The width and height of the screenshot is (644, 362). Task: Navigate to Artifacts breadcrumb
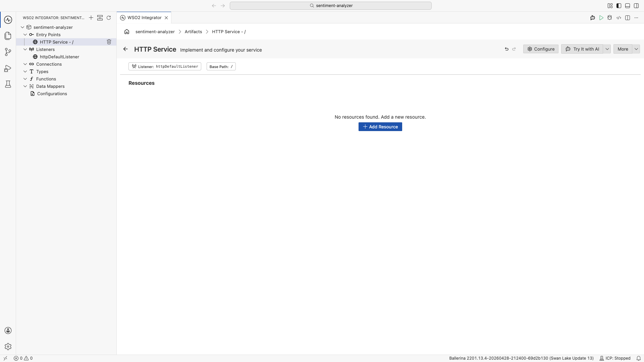point(193,32)
